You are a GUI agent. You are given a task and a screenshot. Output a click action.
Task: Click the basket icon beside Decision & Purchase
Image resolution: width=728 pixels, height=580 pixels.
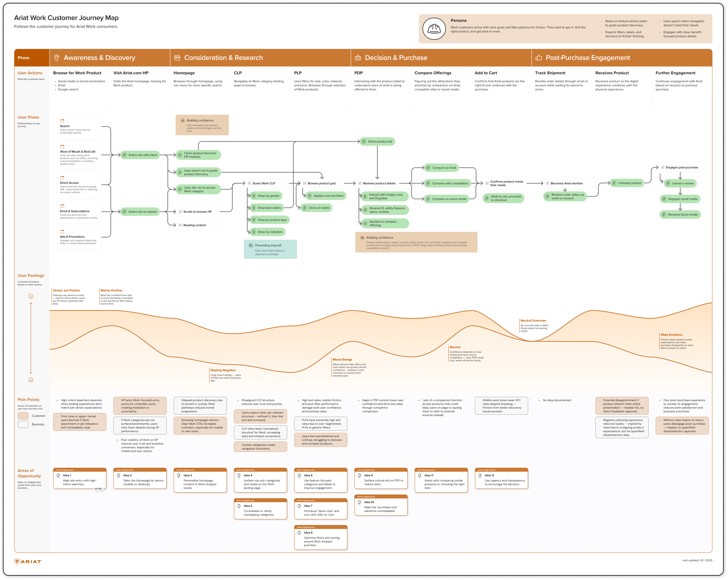click(358, 58)
